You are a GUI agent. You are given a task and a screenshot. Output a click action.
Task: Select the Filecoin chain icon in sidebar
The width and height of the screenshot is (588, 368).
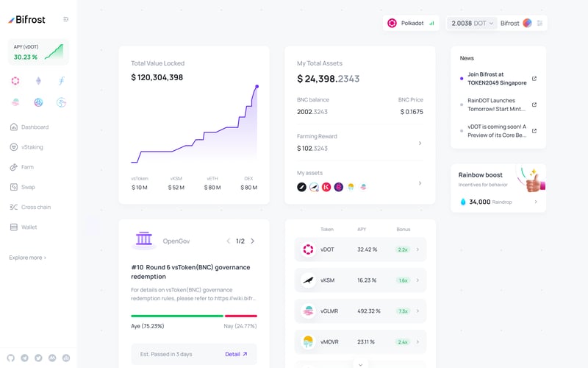click(x=62, y=81)
